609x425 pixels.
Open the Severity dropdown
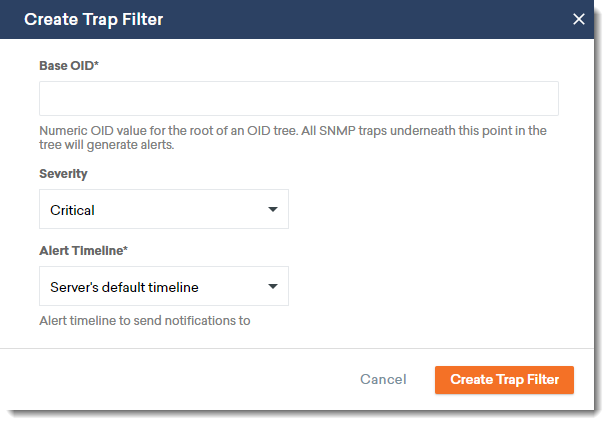(x=164, y=210)
